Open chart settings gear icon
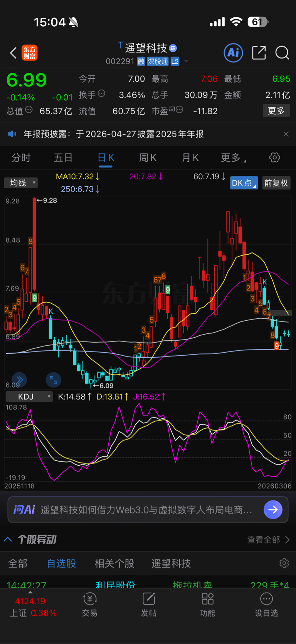 point(274,157)
